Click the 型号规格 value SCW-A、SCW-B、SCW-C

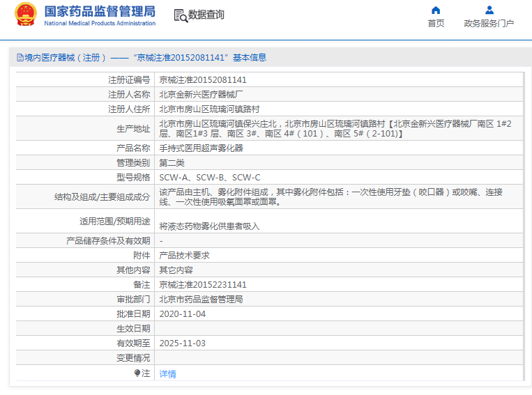click(210, 178)
